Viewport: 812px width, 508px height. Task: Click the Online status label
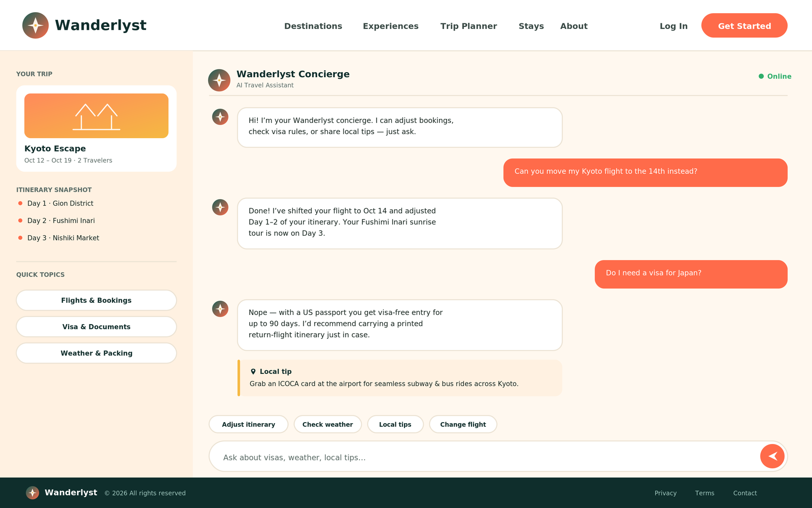click(x=779, y=76)
